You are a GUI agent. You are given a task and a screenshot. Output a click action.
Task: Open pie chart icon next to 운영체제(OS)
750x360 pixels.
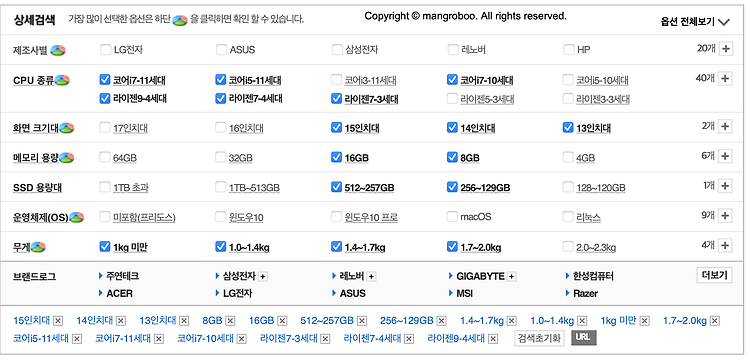click(x=77, y=218)
